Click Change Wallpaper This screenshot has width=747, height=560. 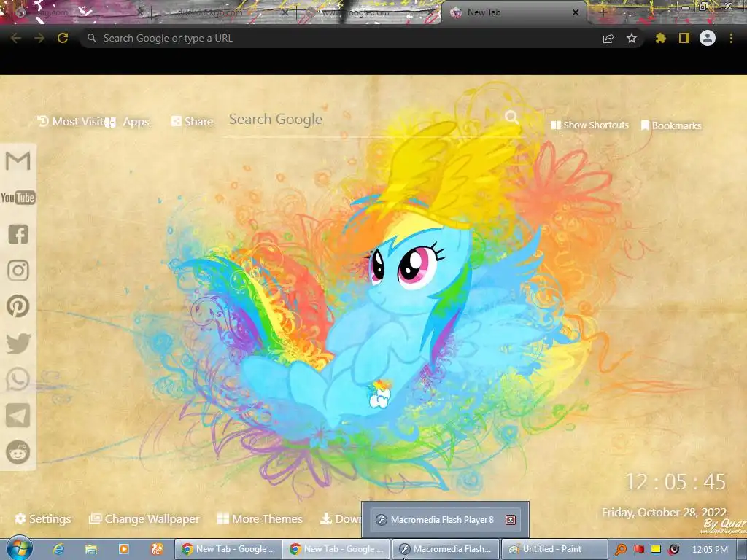point(144,518)
